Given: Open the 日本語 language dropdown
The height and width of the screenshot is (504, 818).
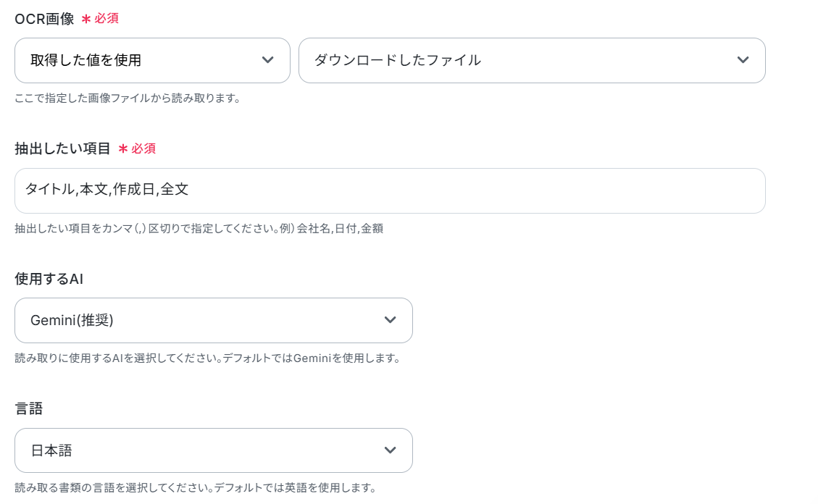Looking at the screenshot, I should coord(213,451).
